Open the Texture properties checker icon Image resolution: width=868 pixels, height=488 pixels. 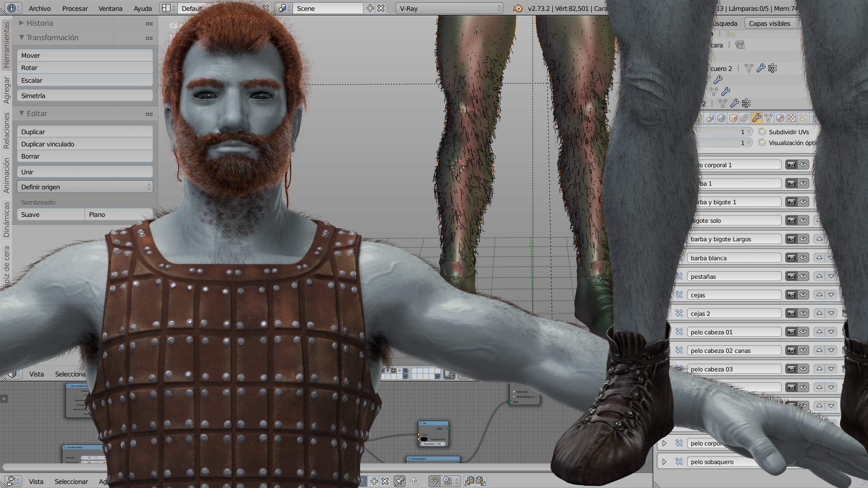pyautogui.click(x=792, y=118)
